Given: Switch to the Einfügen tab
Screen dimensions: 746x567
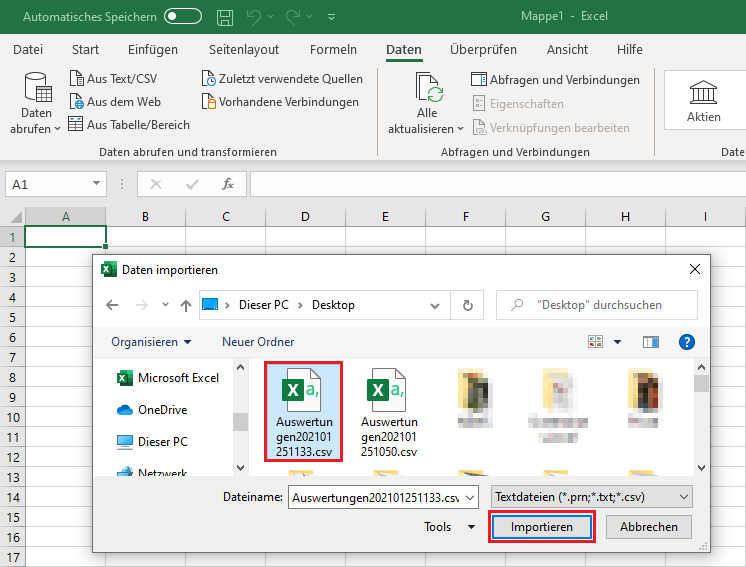Looking at the screenshot, I should (x=153, y=49).
